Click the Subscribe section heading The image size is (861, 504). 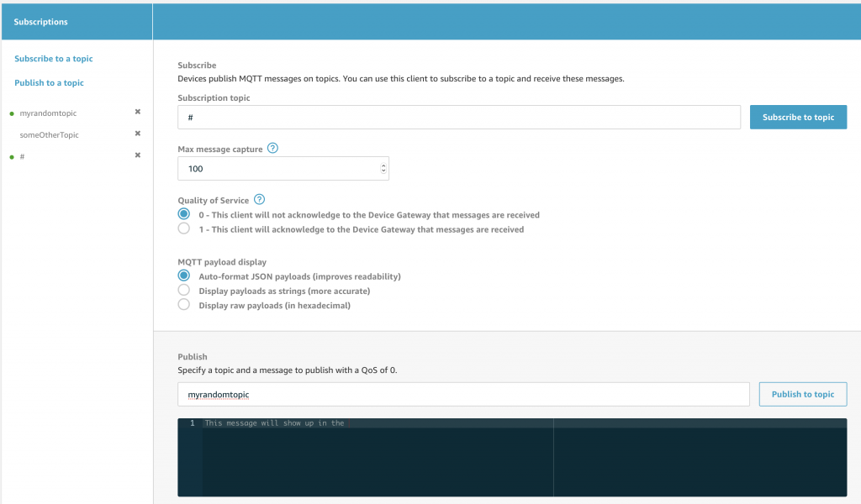[x=197, y=66]
